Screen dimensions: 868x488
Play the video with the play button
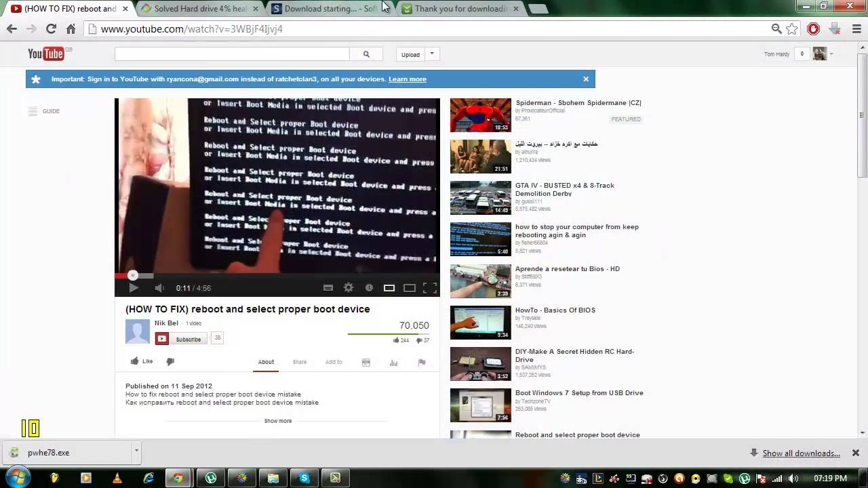click(134, 288)
